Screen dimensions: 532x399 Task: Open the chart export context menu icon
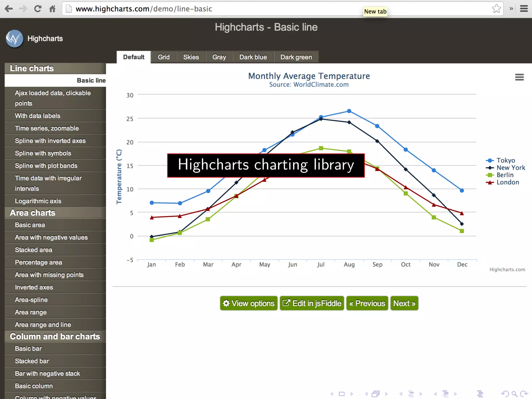click(519, 77)
